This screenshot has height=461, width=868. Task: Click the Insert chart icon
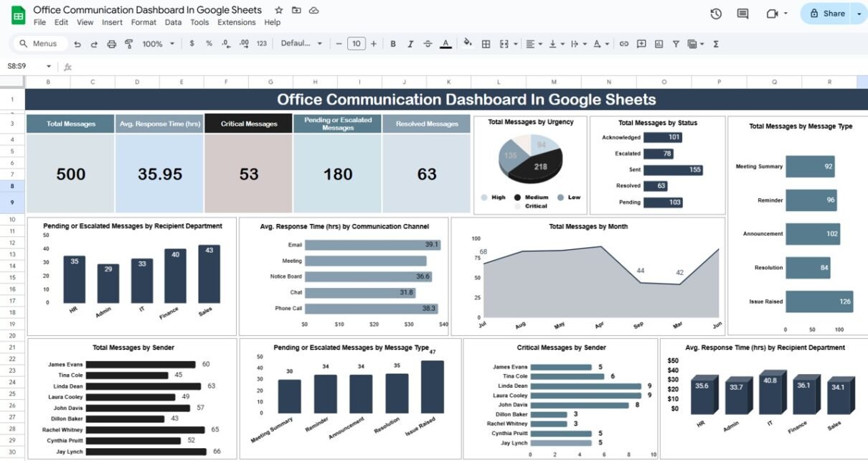point(659,44)
